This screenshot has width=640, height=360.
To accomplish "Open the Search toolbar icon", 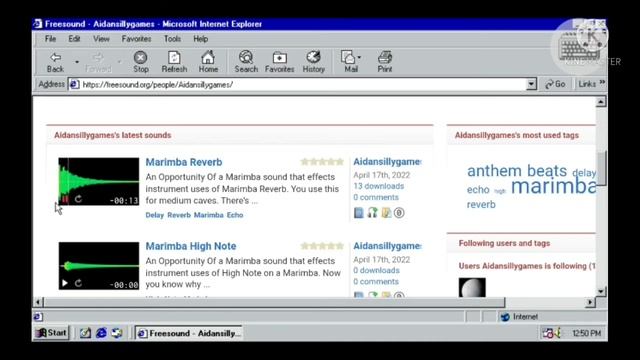I will [246, 62].
